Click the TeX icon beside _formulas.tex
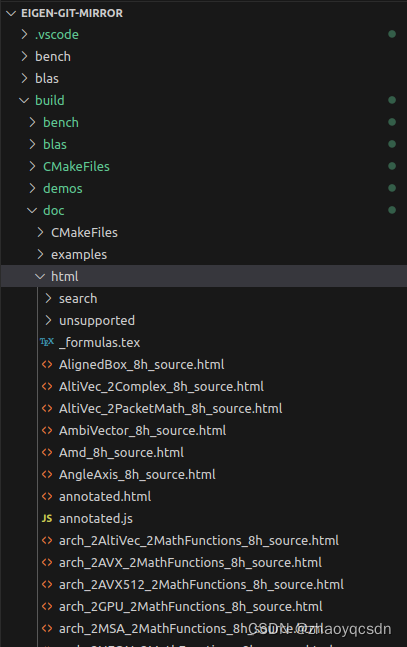Viewport: 407px width, 647px height. click(x=47, y=342)
